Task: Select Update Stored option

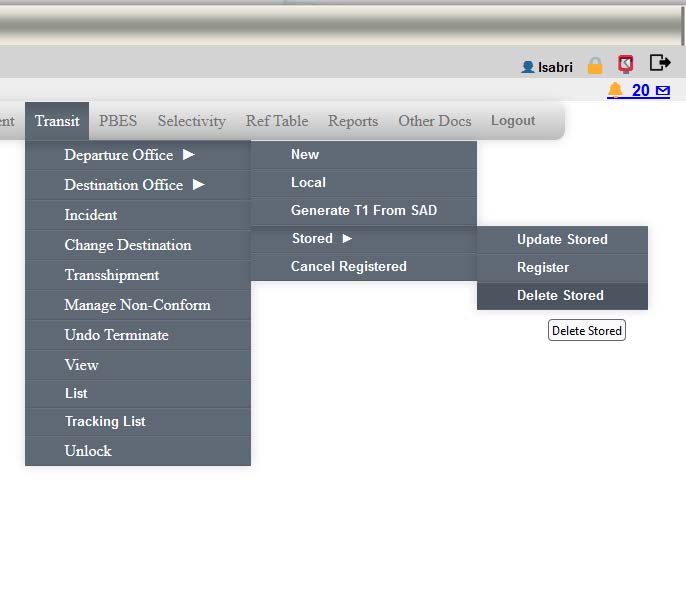Action: point(562,240)
